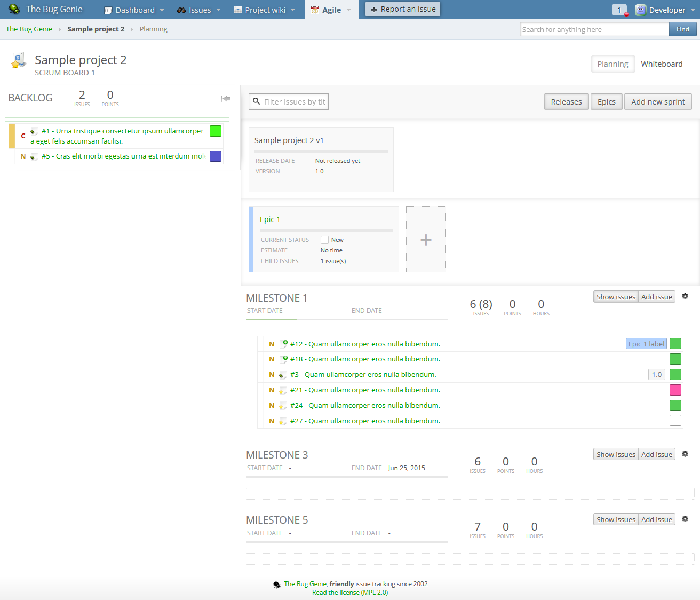Open Milestone 1 settings gear
The height and width of the screenshot is (600, 700).
[685, 296]
